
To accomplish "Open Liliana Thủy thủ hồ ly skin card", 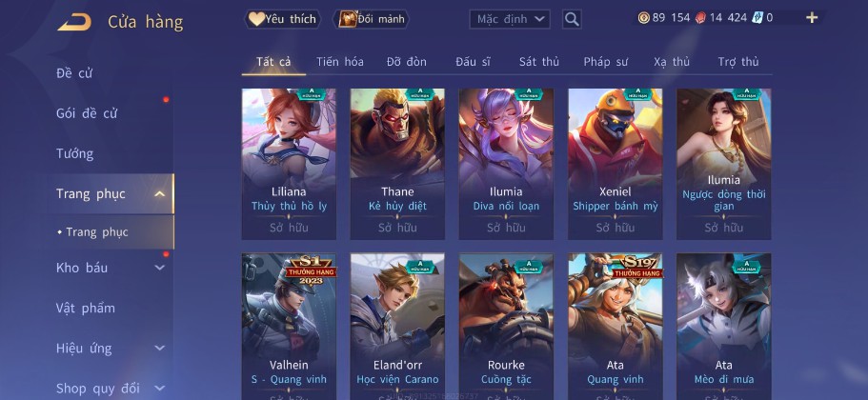I will (289, 165).
